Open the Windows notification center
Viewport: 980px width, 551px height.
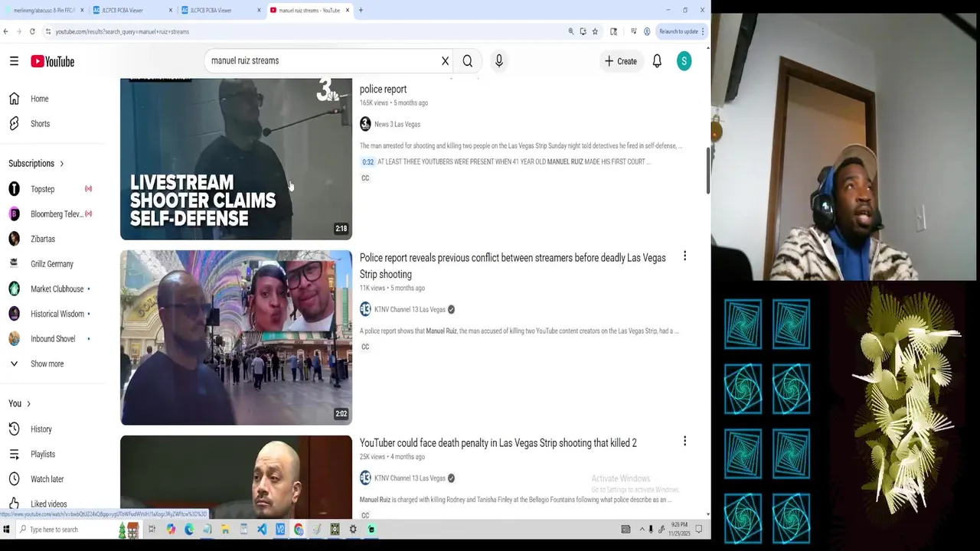click(x=699, y=530)
